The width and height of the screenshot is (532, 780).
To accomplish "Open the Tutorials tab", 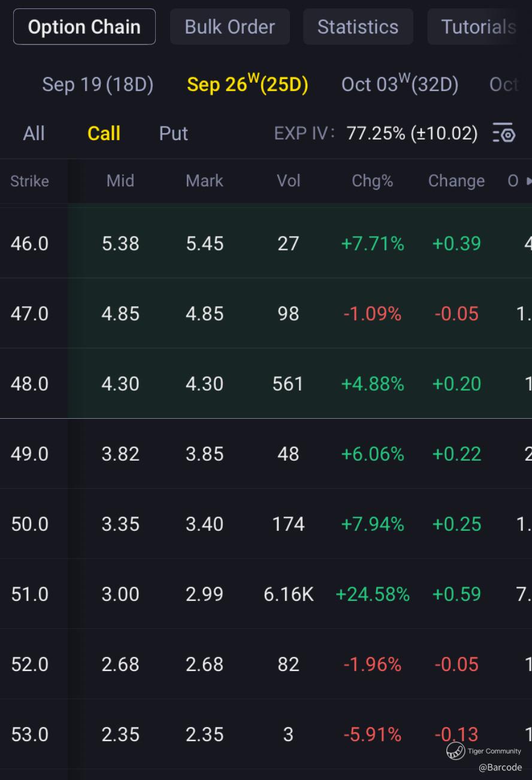I will (x=478, y=27).
